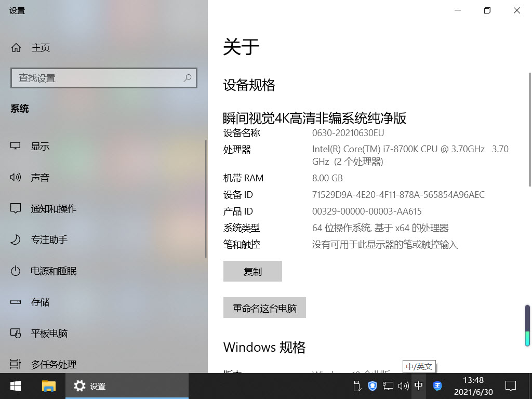Screen dimensions: 532x399
Task: Select the 声音 speaker icon in sidebar
Action: tap(15, 177)
